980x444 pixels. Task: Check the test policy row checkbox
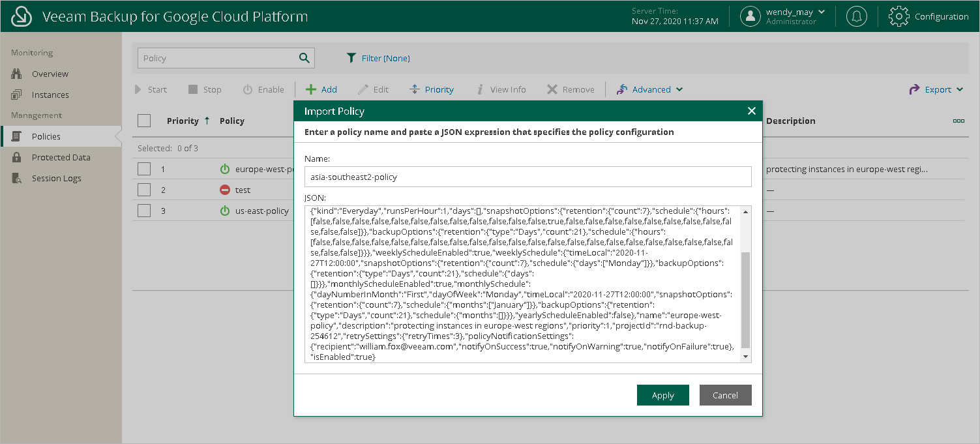point(144,190)
